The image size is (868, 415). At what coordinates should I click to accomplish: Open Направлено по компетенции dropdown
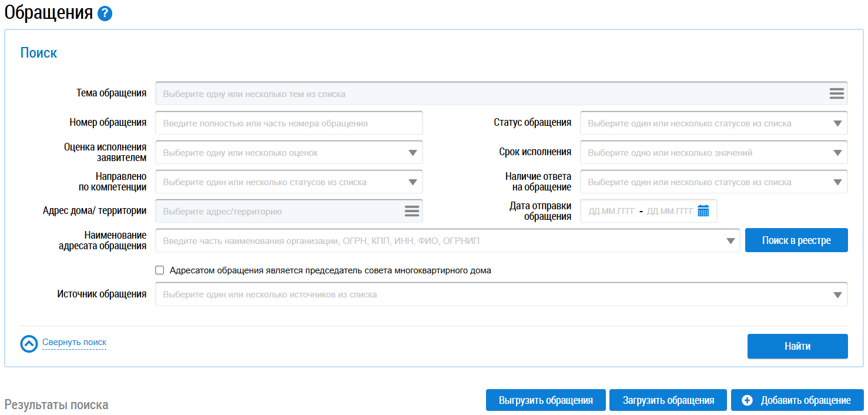(413, 182)
